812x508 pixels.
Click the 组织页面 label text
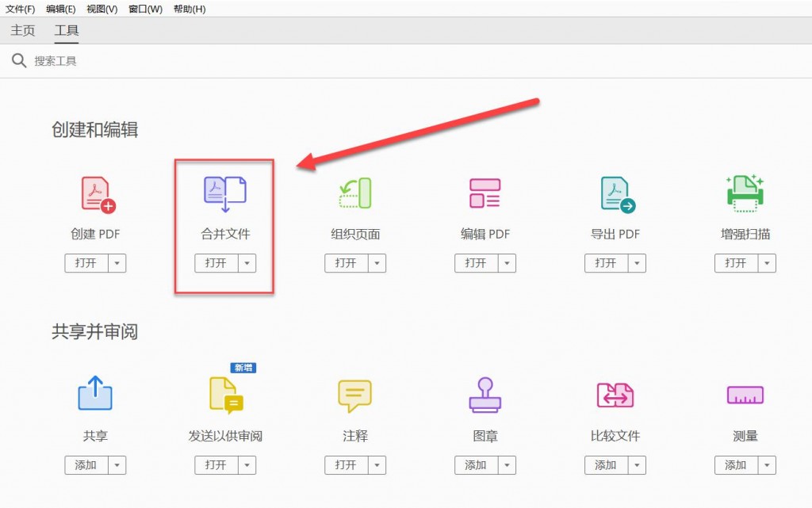(355, 234)
